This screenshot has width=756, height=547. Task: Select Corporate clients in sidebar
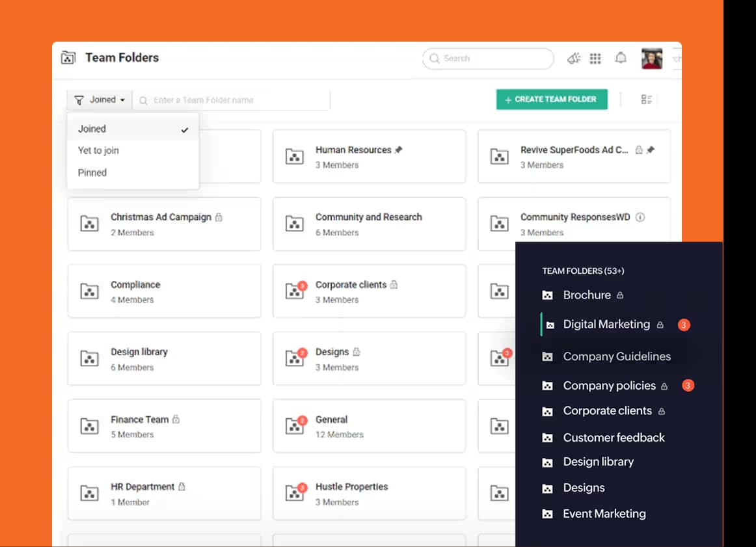(x=608, y=411)
